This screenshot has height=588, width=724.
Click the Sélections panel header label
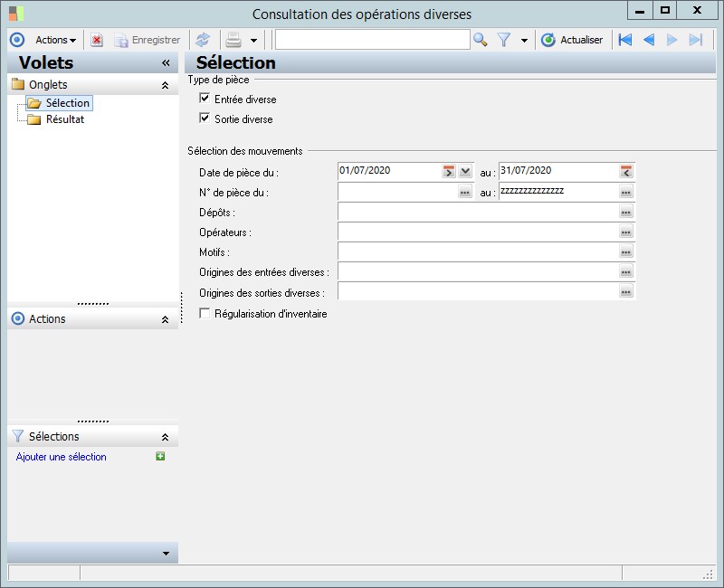pos(54,437)
